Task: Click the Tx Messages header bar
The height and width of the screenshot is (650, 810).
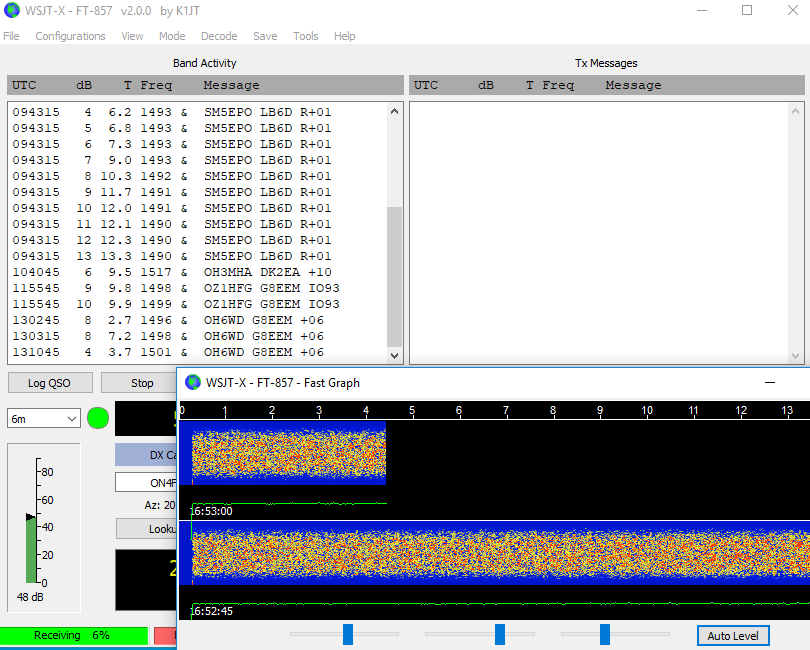Action: pos(607,85)
